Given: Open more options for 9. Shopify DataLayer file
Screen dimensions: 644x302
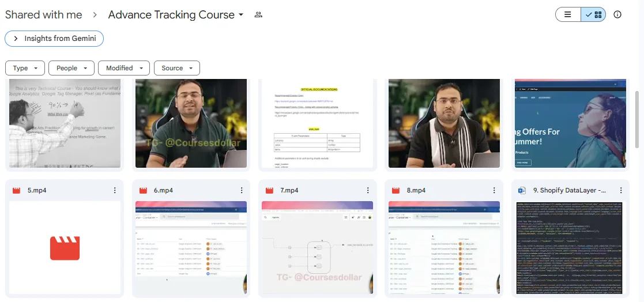Looking at the screenshot, I should point(620,191).
